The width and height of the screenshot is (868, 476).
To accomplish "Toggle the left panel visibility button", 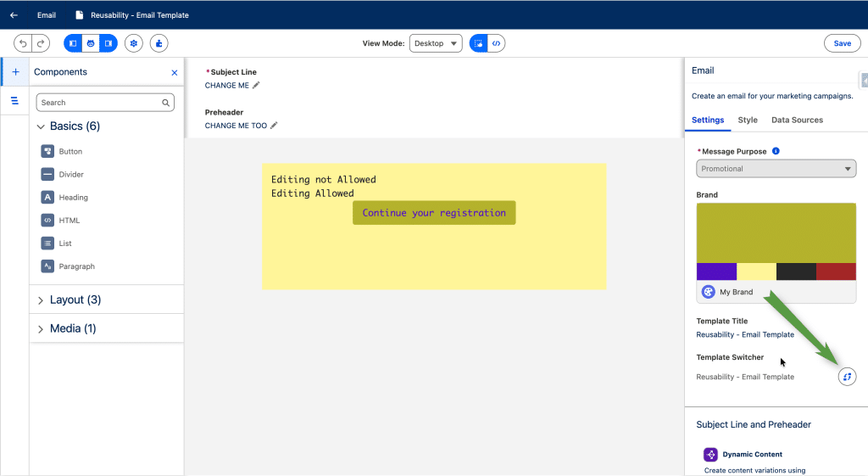I will point(73,43).
